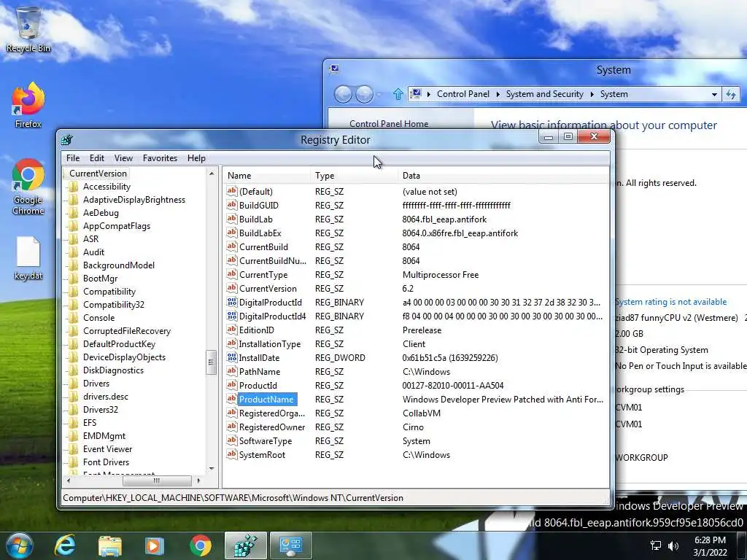Click the tree pane scroll up arrow
This screenshot has width=747, height=560.
(212, 174)
